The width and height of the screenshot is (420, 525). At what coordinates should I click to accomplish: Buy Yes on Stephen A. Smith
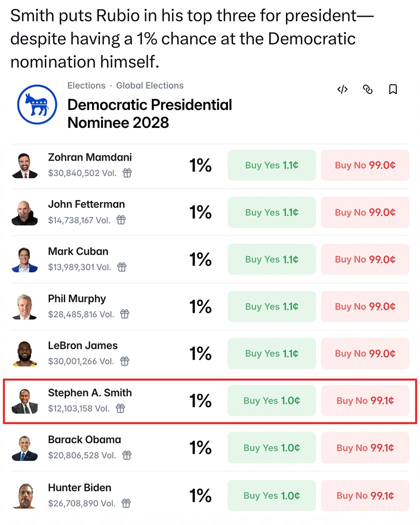[x=271, y=401]
